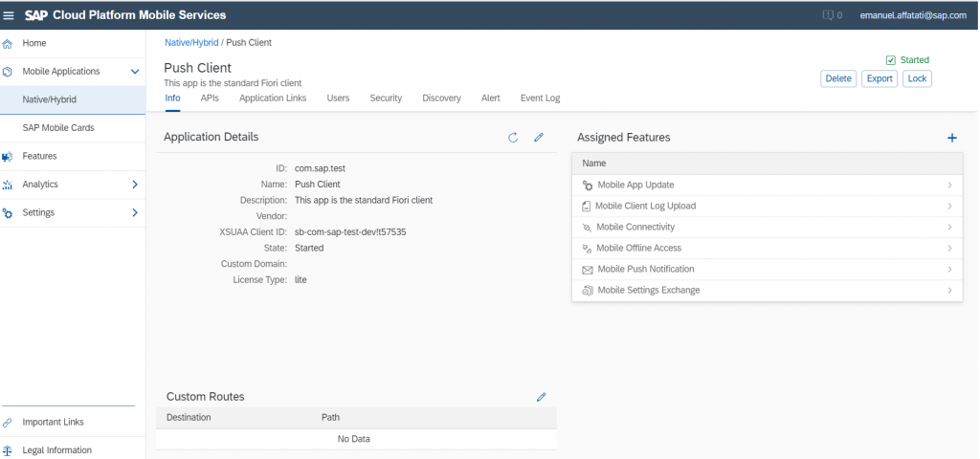Edit Application Details with the pencil icon
This screenshot has width=980, height=459.
pyautogui.click(x=539, y=138)
